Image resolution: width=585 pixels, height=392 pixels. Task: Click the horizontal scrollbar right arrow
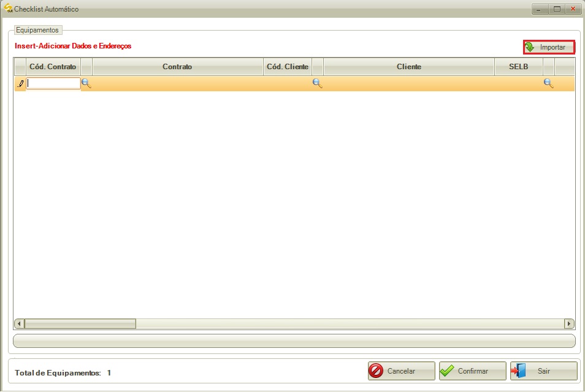569,323
